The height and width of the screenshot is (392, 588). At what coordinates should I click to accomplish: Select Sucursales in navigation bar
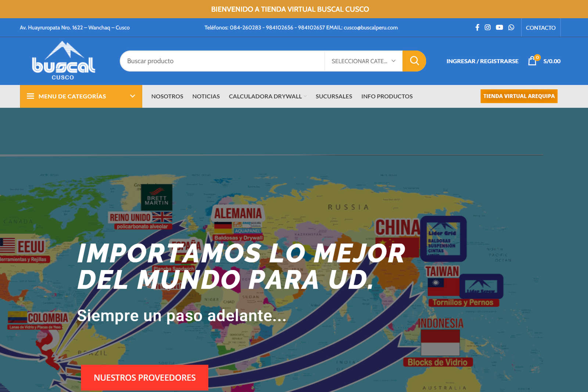pos(334,96)
